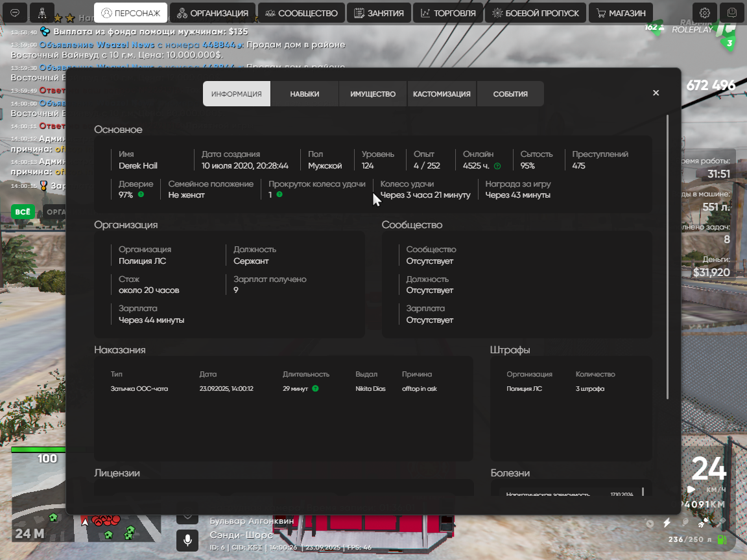Image resolution: width=747 pixels, height=560 pixels.
Task: Open the СООБЩЕСТВО menu
Action: coord(301,13)
